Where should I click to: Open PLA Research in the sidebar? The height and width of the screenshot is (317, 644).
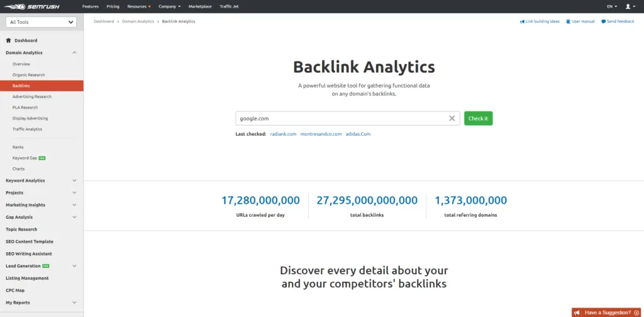(25, 108)
